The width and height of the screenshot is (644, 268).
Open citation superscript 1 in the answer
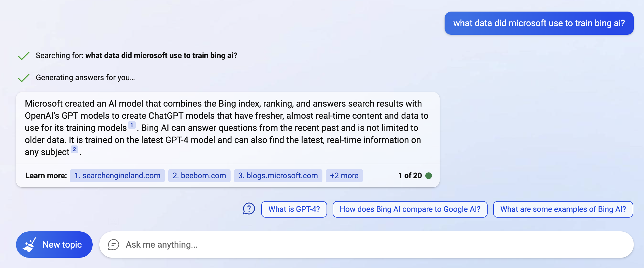(132, 125)
